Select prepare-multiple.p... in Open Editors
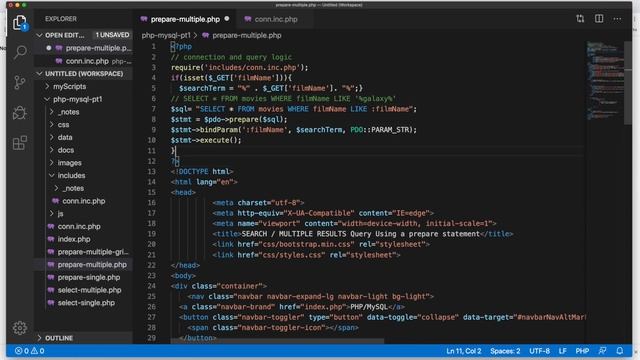 point(98,48)
